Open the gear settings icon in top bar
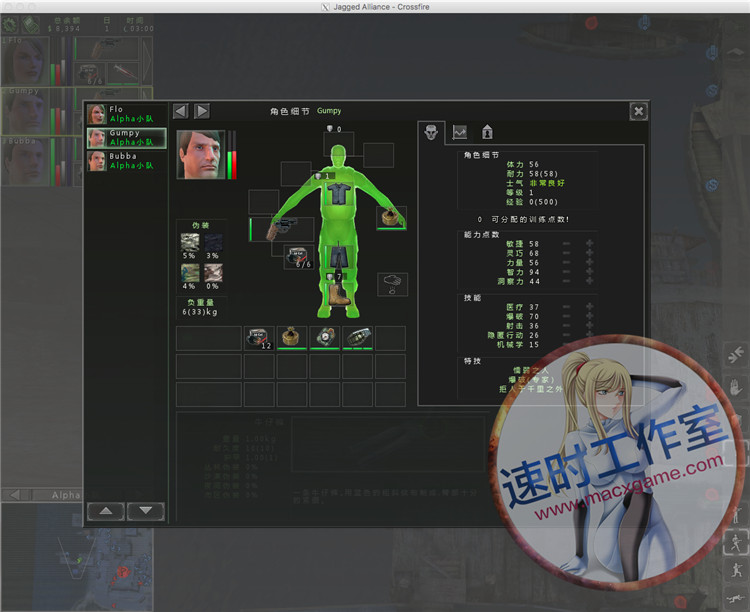The height and width of the screenshot is (612, 750). (x=10, y=24)
